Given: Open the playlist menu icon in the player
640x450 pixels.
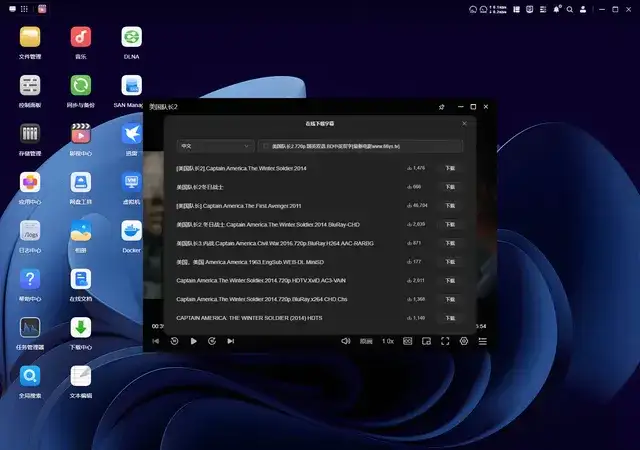Looking at the screenshot, I should [482, 341].
